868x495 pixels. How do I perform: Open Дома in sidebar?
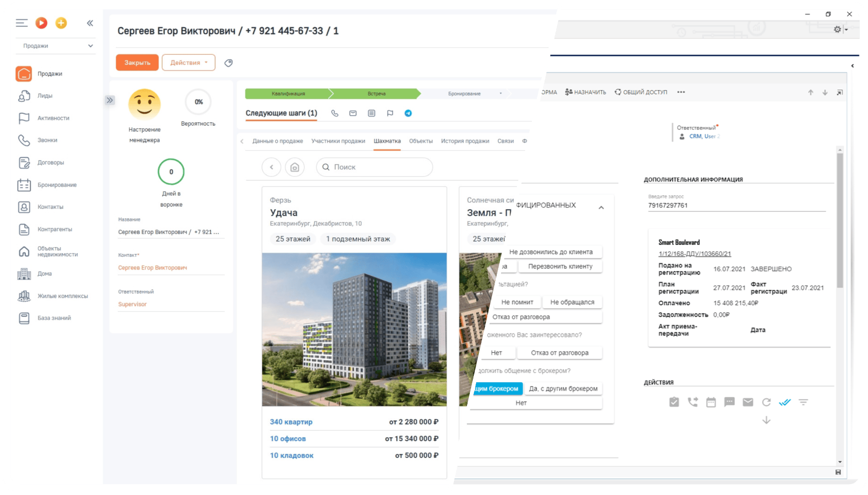[44, 274]
